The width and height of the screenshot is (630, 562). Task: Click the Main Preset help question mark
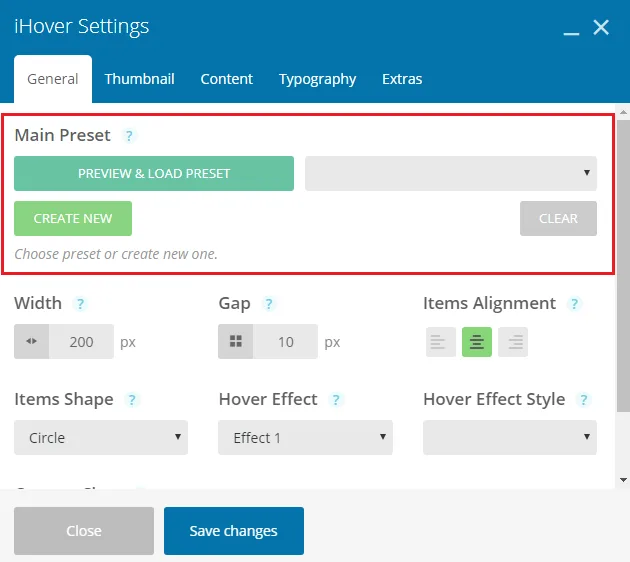tap(129, 136)
